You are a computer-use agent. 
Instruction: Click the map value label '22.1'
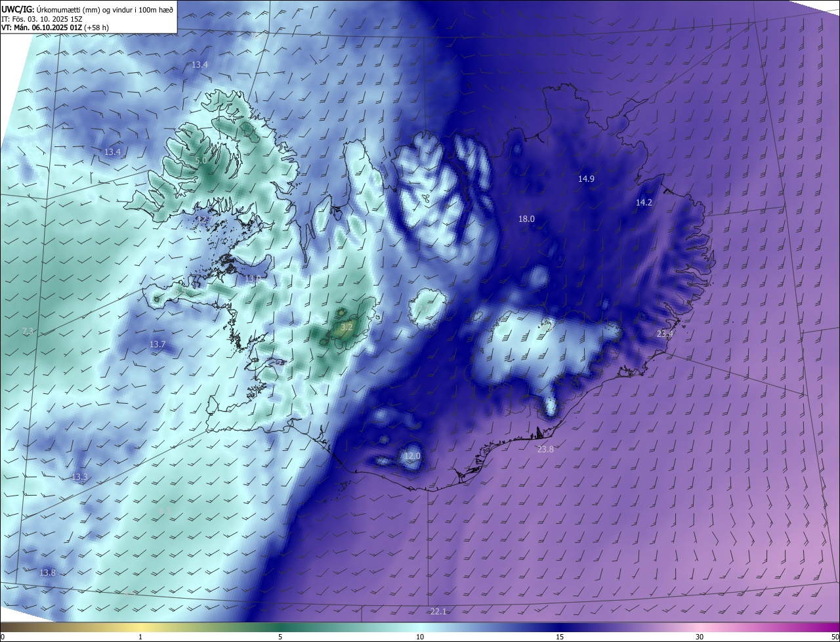(x=438, y=612)
